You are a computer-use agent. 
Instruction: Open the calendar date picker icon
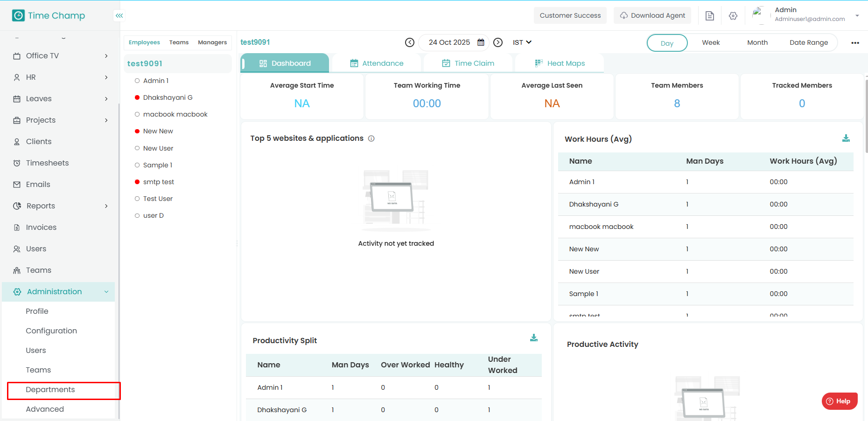coord(481,42)
